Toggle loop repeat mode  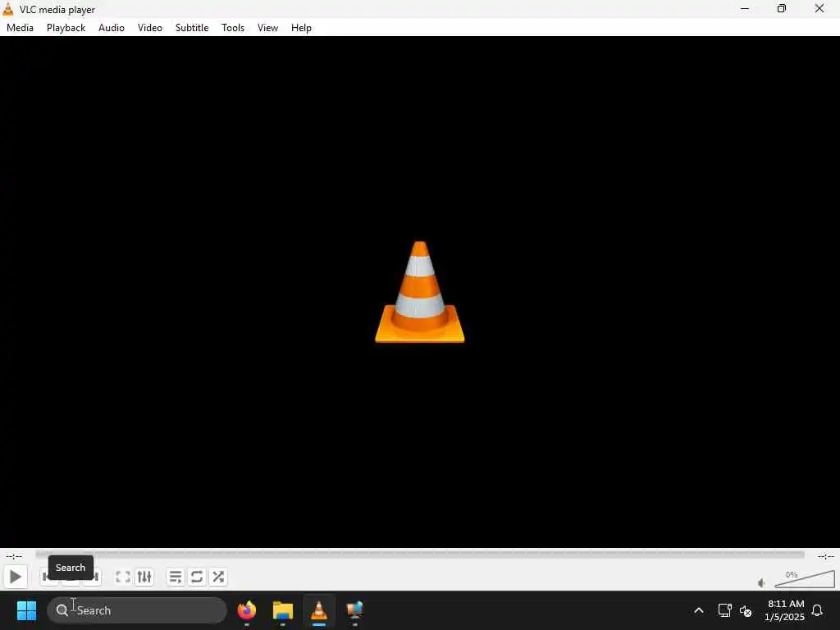click(x=197, y=577)
